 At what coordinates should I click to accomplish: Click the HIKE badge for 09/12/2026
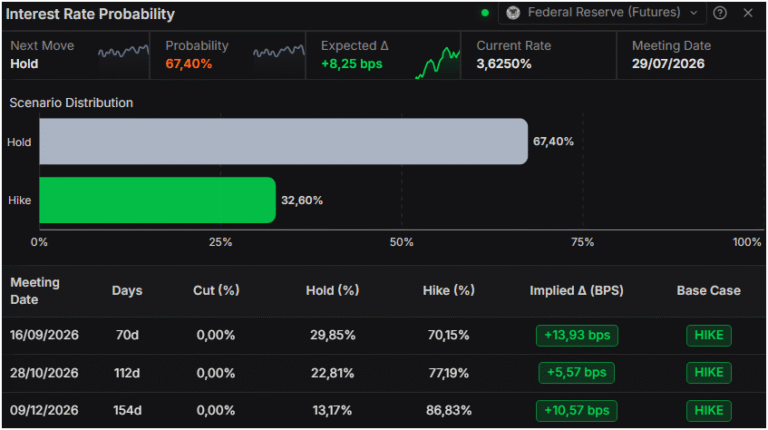pos(709,410)
